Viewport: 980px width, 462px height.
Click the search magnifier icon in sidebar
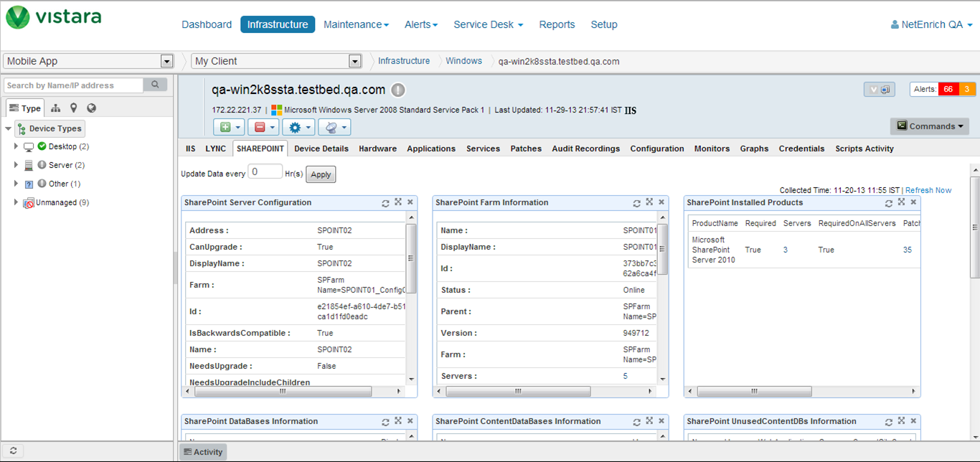[x=155, y=85]
